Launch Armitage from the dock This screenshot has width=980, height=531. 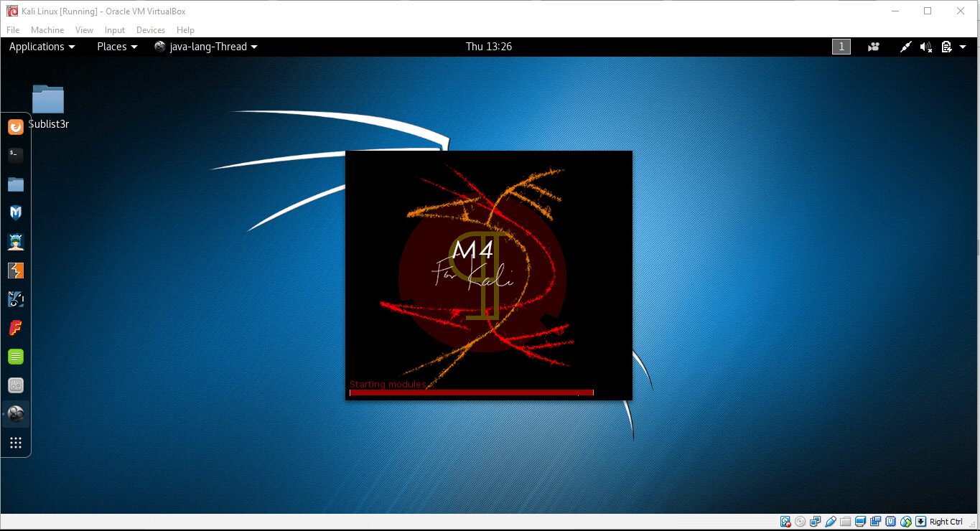click(x=16, y=242)
